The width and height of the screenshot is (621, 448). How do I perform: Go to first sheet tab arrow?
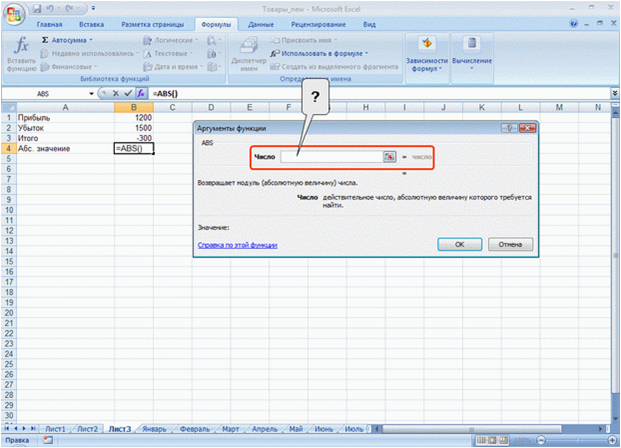coord(7,429)
